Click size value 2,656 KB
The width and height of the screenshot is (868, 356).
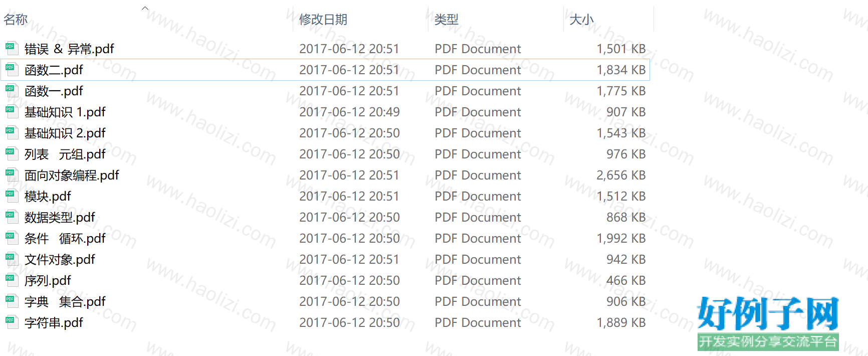[x=621, y=175]
